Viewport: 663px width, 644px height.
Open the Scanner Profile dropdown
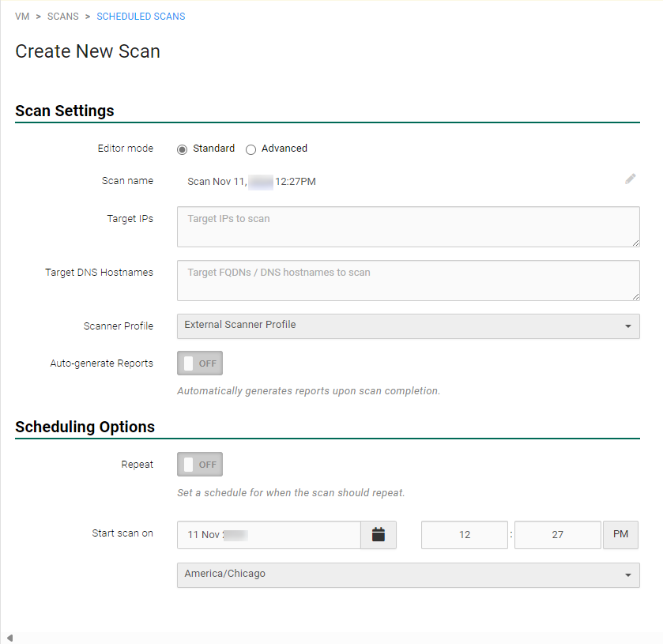point(408,326)
